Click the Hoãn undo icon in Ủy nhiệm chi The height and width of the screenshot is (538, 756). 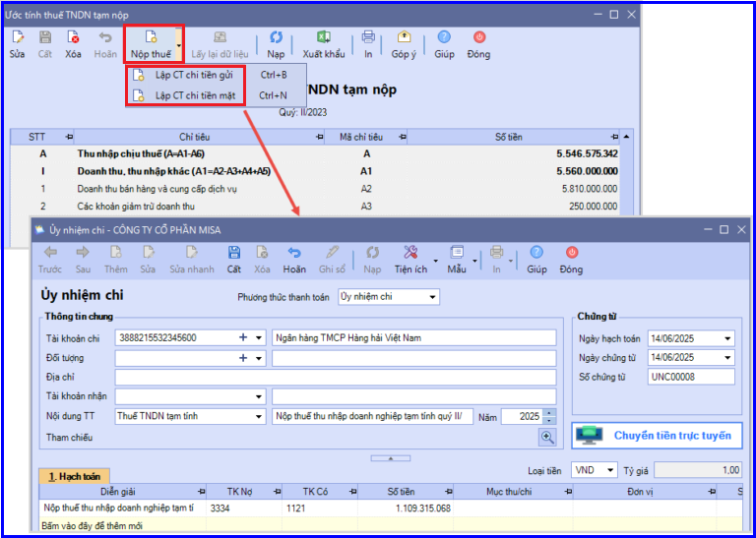(294, 252)
